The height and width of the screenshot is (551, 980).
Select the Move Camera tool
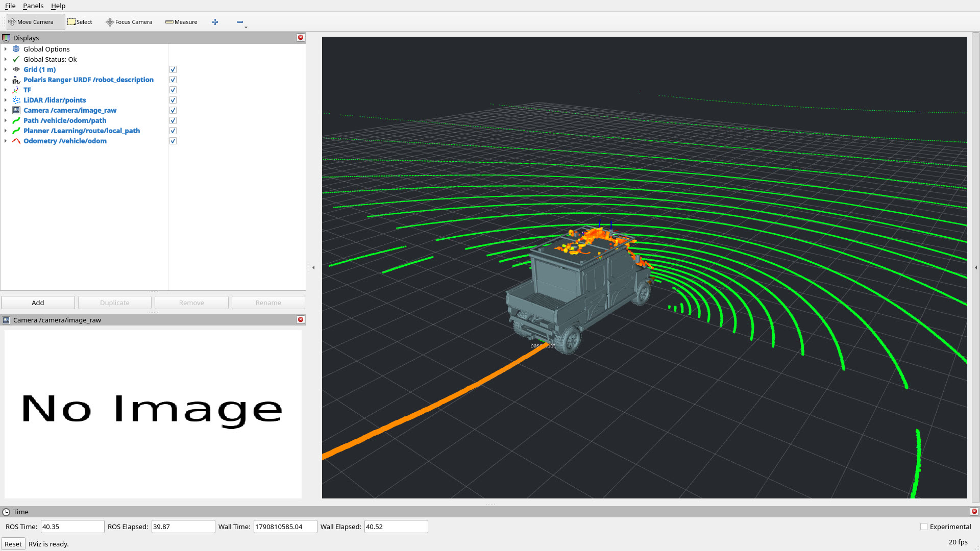[35, 22]
